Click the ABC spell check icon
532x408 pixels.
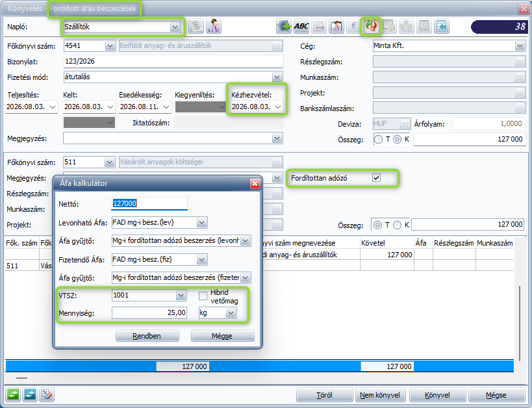(x=301, y=26)
